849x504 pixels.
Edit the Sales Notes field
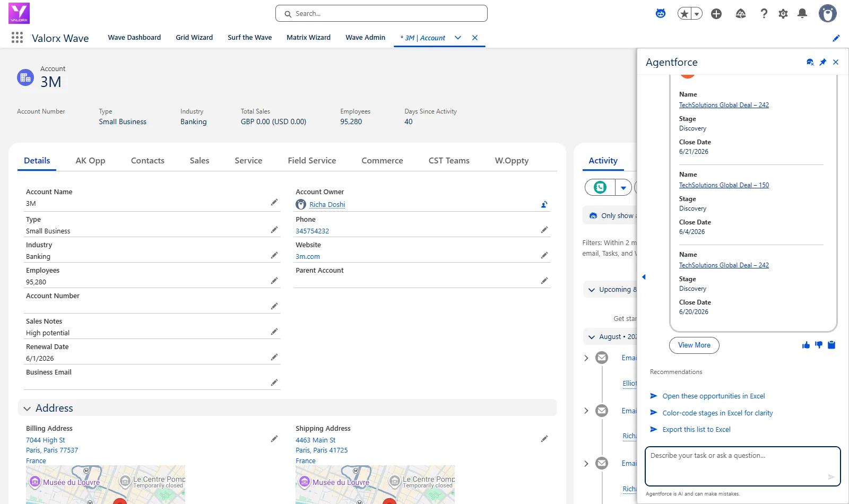click(x=274, y=332)
